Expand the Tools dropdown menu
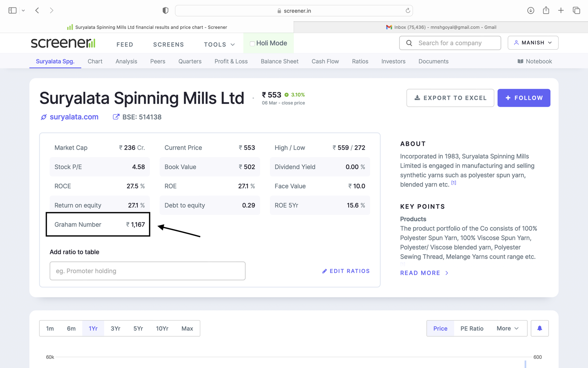Screen dimensions: 588x368 click(219, 45)
